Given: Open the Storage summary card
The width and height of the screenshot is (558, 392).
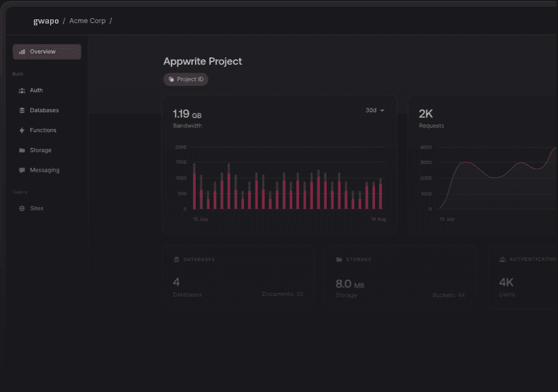Looking at the screenshot, I should click(400, 277).
